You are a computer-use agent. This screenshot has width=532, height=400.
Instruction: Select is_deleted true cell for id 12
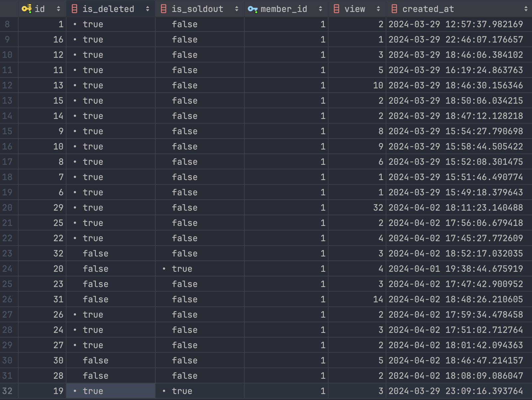111,55
